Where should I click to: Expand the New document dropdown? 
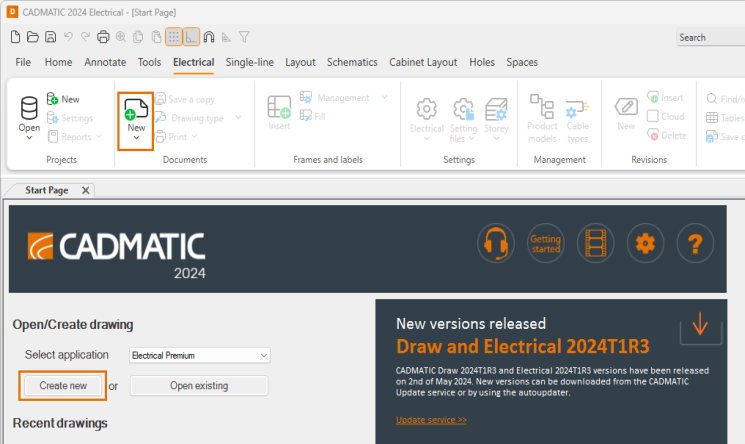[x=136, y=138]
